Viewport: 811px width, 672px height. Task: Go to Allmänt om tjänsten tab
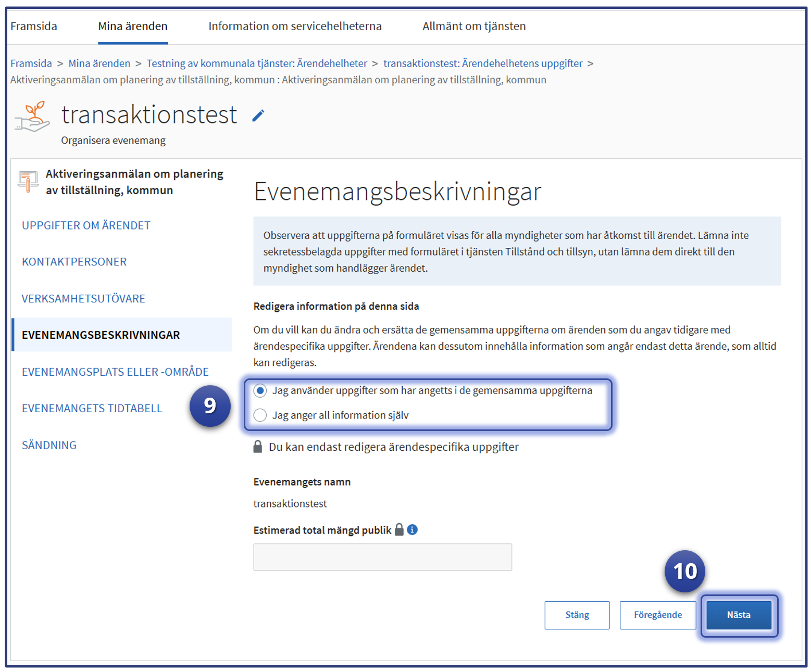pyautogui.click(x=473, y=26)
